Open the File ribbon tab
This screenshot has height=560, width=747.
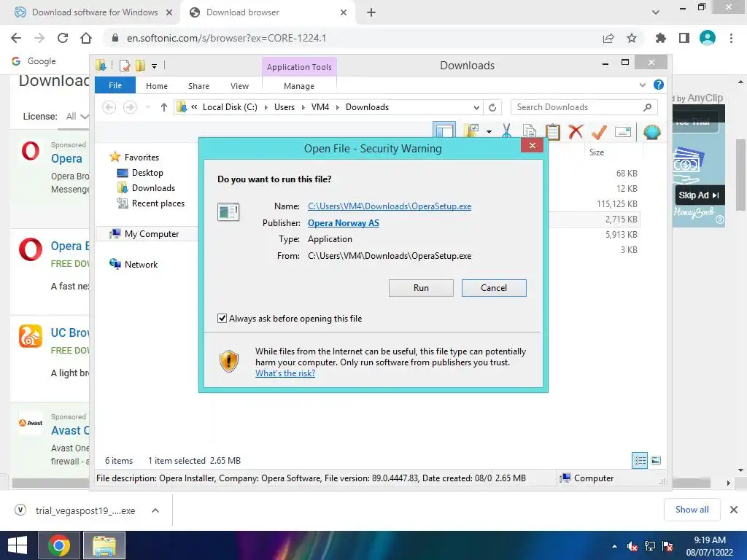pyautogui.click(x=115, y=85)
